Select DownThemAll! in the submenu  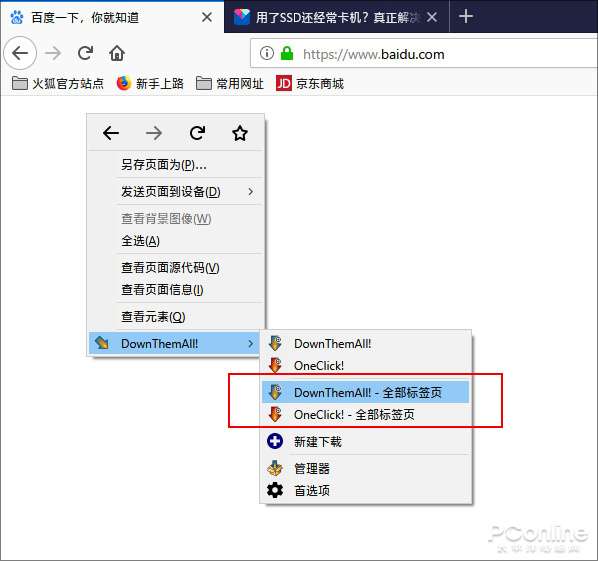(x=365, y=343)
